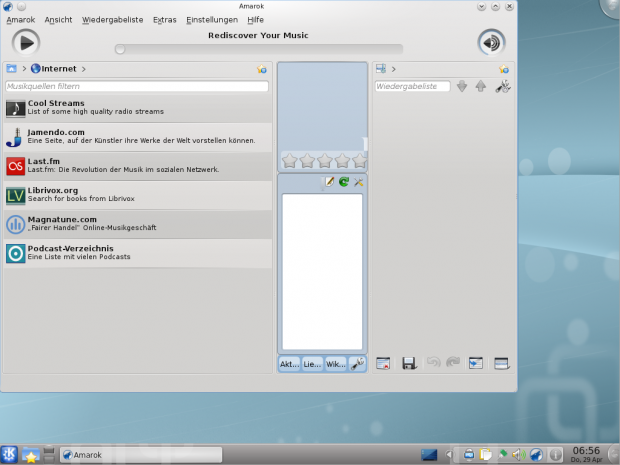Open bookmarks star in media sources panel
This screenshot has width=620, height=465.
(262, 69)
